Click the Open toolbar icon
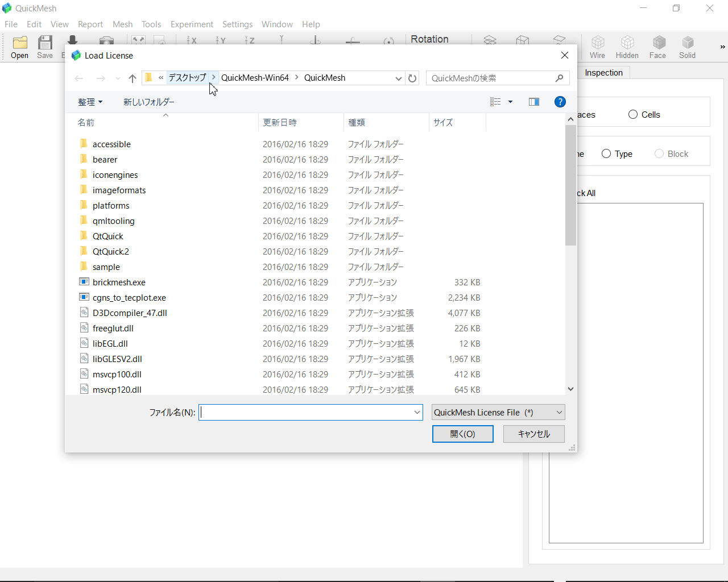This screenshot has width=728, height=582. [20, 47]
